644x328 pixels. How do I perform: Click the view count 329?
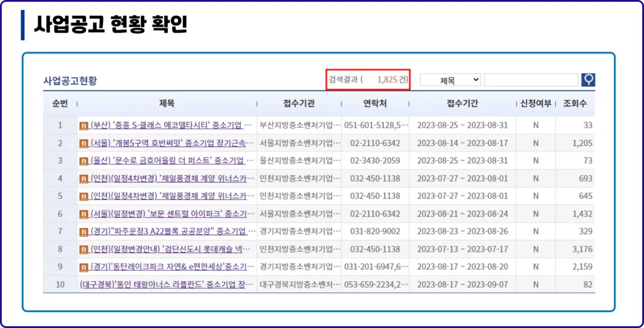[586, 232]
